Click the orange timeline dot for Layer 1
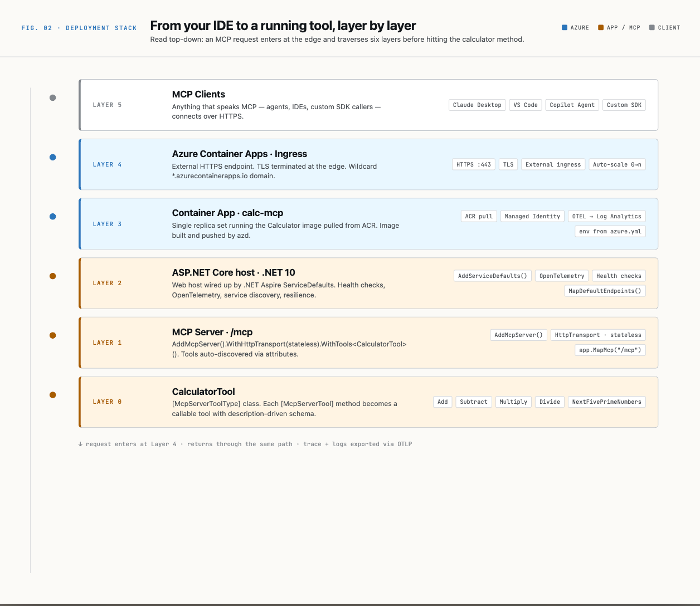The width and height of the screenshot is (700, 606). [x=53, y=335]
